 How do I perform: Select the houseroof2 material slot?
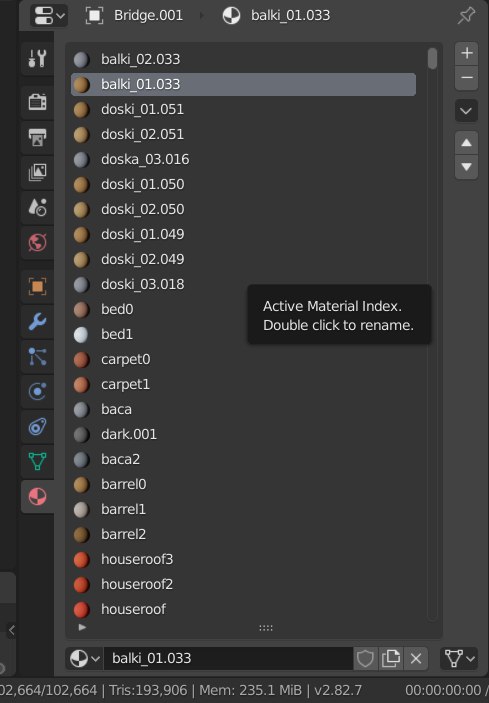click(243, 584)
